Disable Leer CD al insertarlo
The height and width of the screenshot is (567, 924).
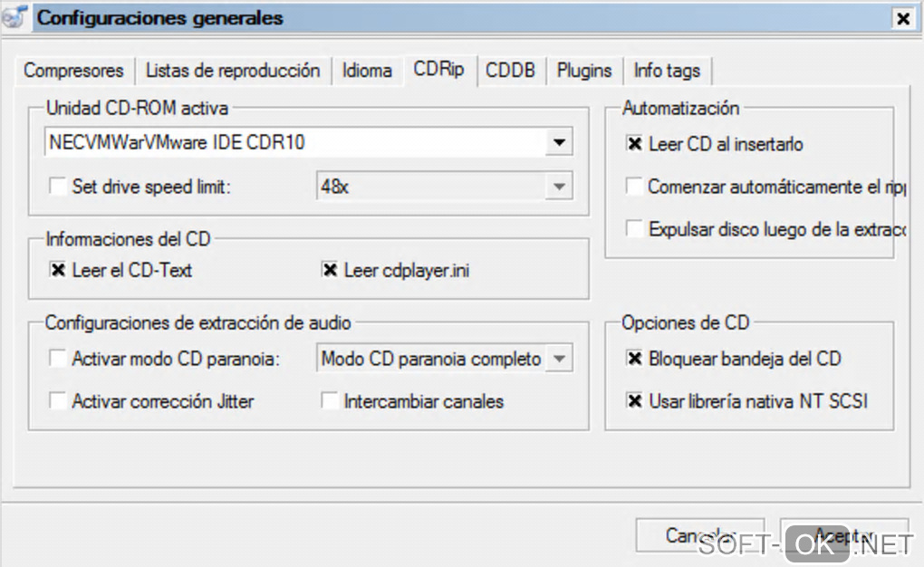click(634, 144)
